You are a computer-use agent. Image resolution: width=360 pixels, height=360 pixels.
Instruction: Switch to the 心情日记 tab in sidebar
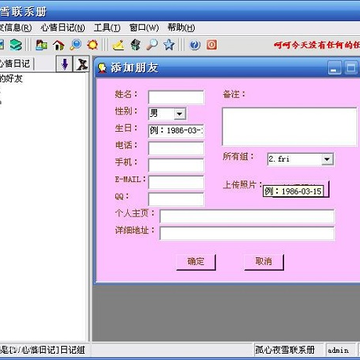(x=15, y=63)
